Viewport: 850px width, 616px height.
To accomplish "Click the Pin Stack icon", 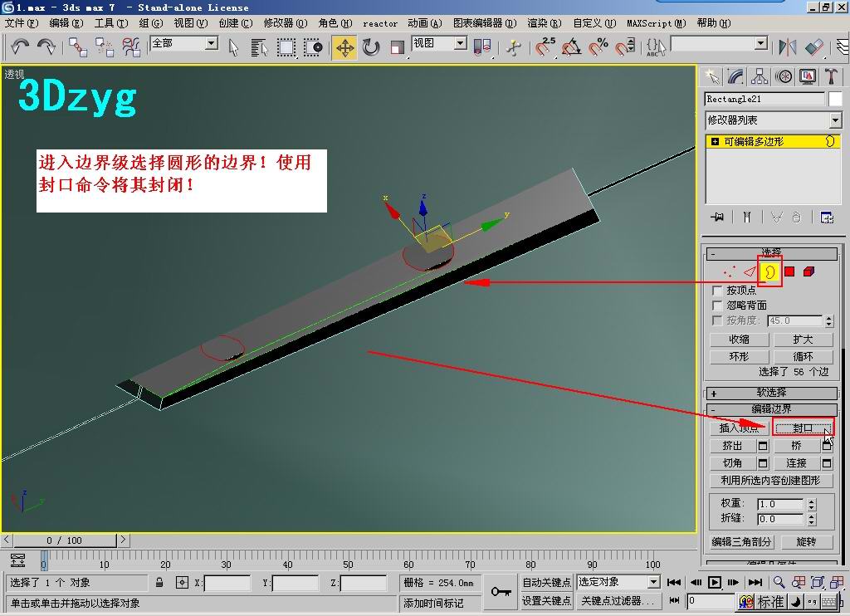I will click(717, 217).
